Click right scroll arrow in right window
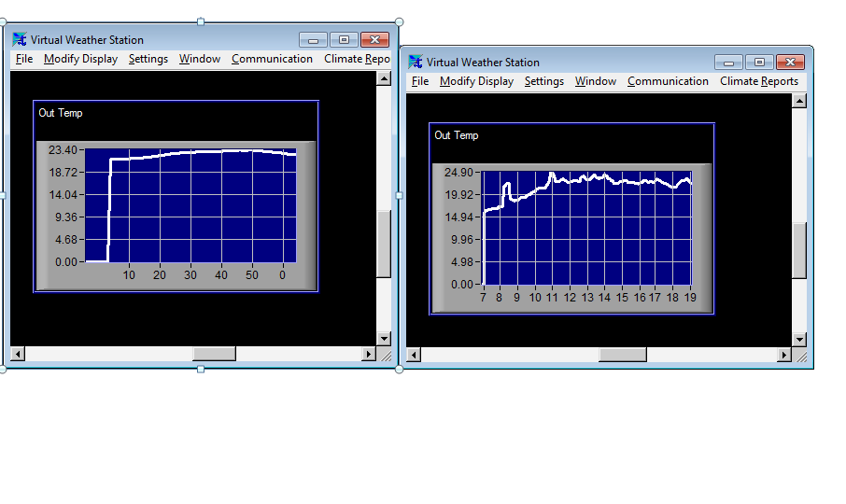 [x=784, y=356]
